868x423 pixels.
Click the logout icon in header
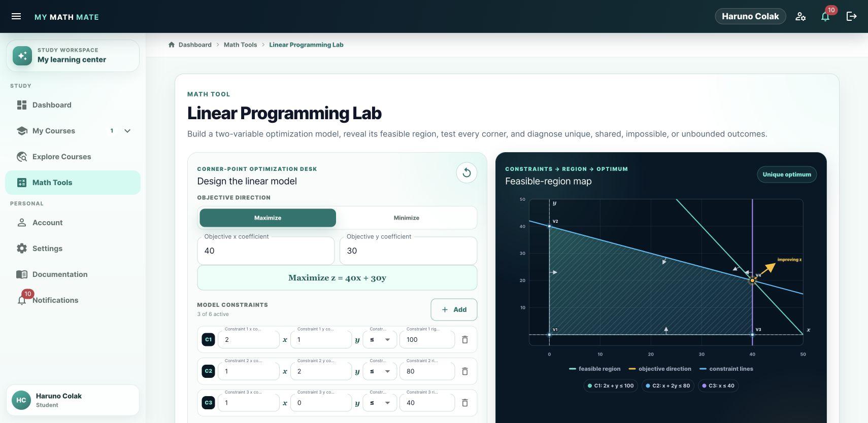coord(851,16)
